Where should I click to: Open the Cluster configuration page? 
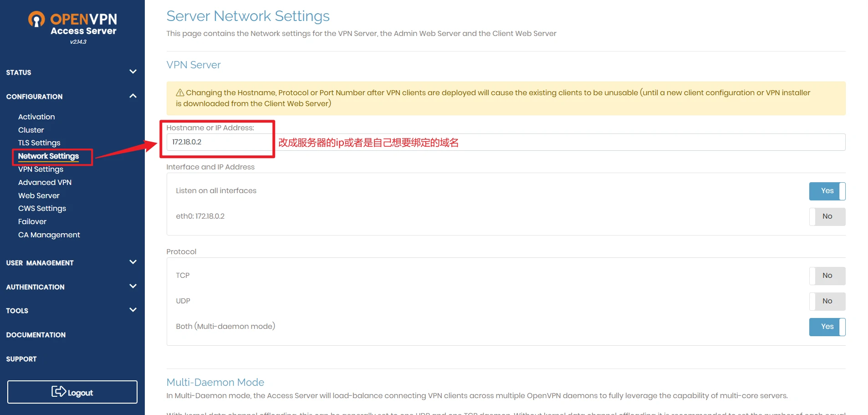(x=31, y=130)
